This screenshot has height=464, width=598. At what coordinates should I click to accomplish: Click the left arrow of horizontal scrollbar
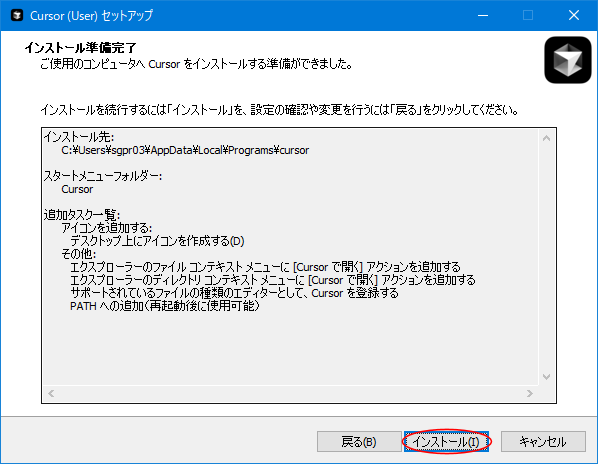point(51,393)
